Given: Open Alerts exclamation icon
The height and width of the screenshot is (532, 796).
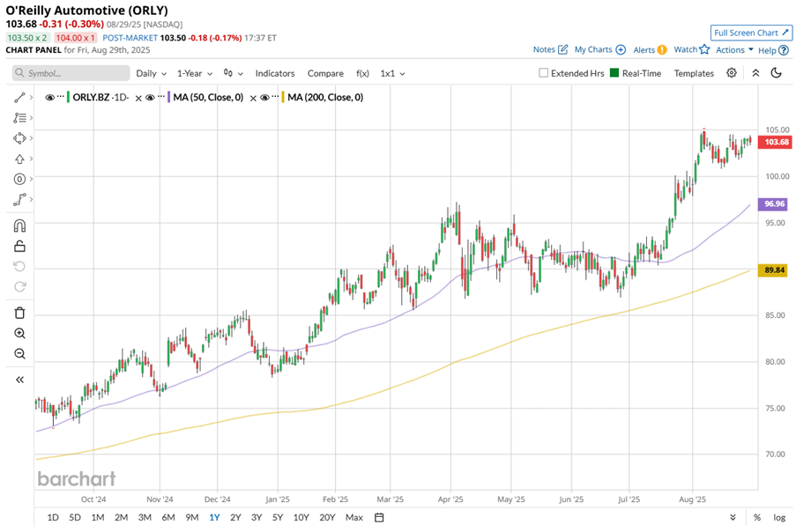Looking at the screenshot, I should pyautogui.click(x=662, y=49).
